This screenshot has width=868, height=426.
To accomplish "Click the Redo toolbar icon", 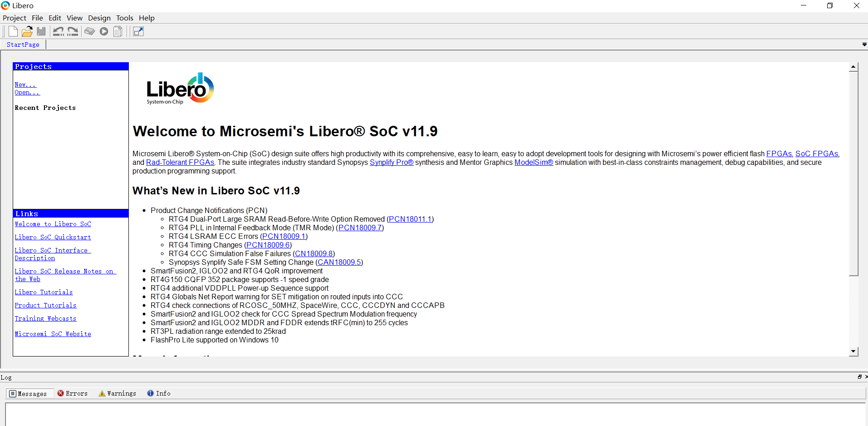I will [72, 31].
